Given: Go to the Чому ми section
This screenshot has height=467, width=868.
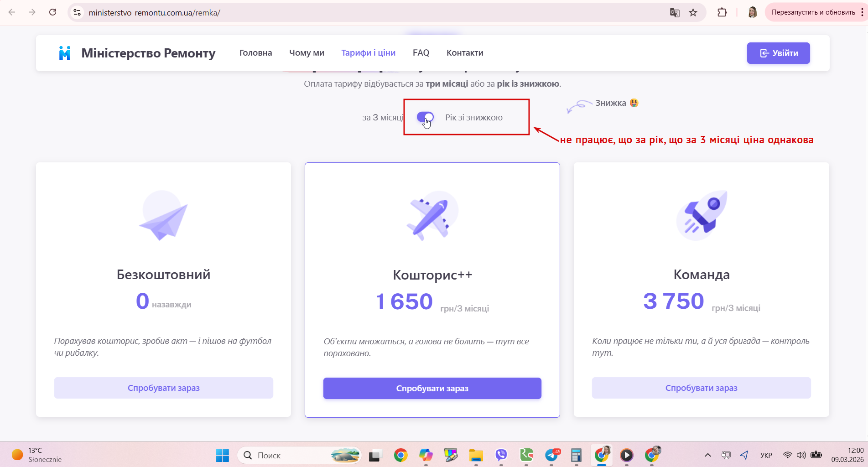Looking at the screenshot, I should [x=307, y=53].
